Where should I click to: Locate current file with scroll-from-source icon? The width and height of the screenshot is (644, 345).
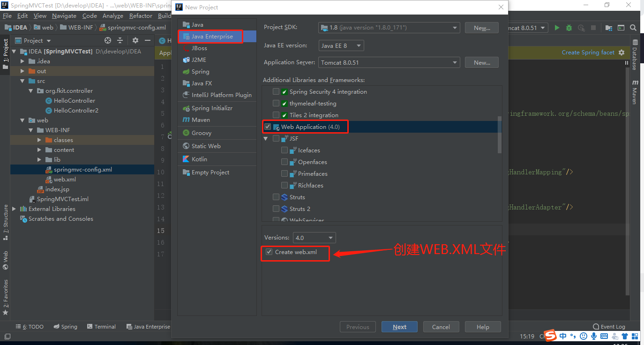point(108,40)
